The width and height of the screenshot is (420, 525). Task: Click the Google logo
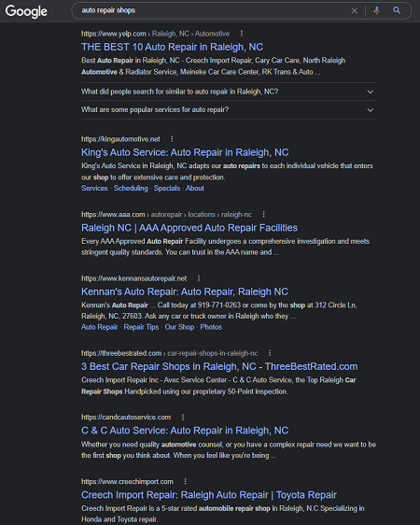point(26,11)
